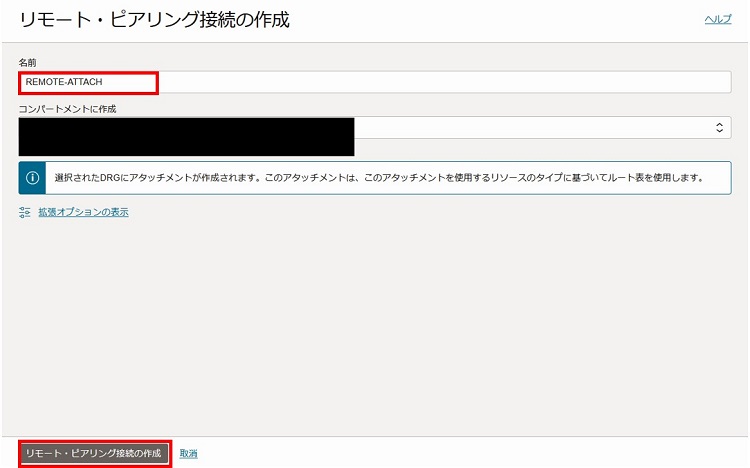
Task: Click the 取消 link to cancel
Action: [188, 453]
